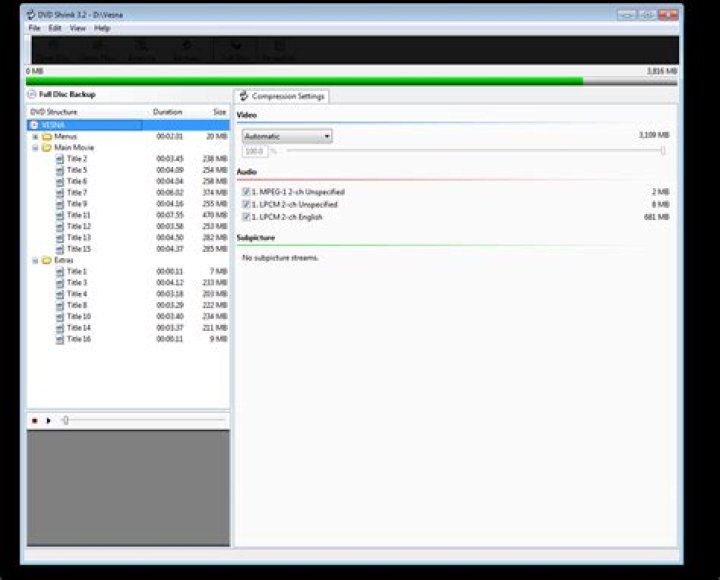This screenshot has width=720, height=580.
Task: Click the gray video preview area
Action: tap(128, 488)
